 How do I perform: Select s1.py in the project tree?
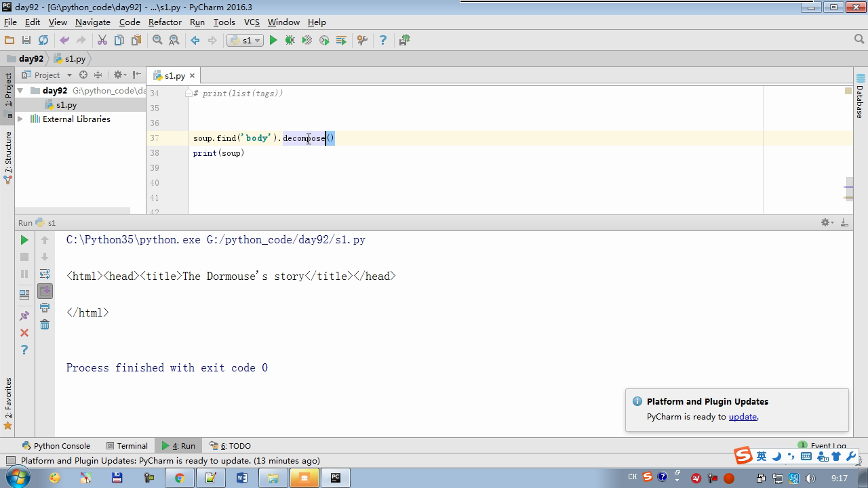(66, 105)
